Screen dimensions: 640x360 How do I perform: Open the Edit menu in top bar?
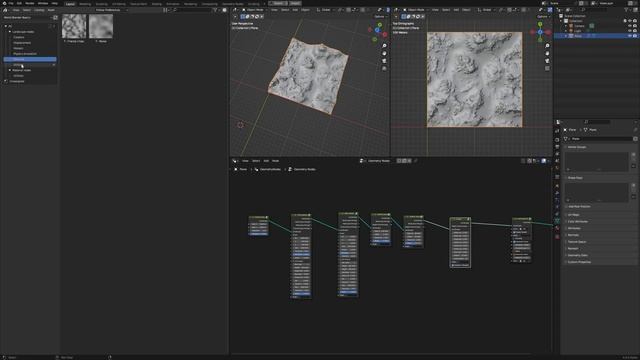(19, 3)
